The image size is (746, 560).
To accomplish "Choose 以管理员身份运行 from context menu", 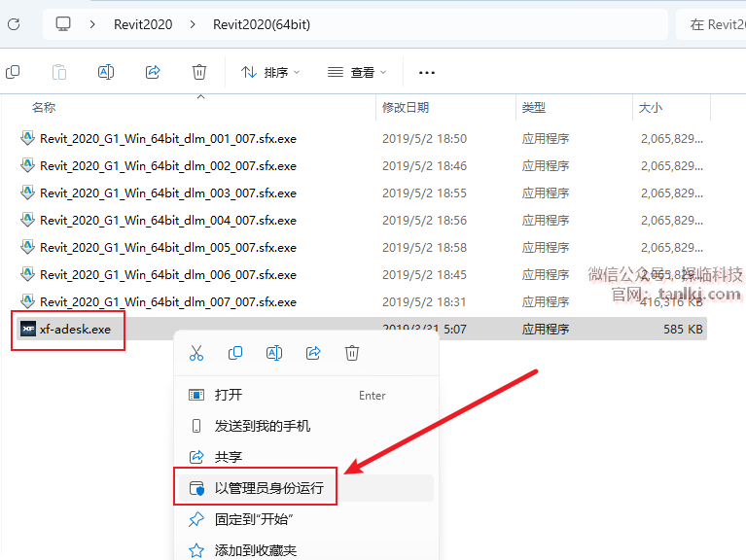I will click(304, 488).
